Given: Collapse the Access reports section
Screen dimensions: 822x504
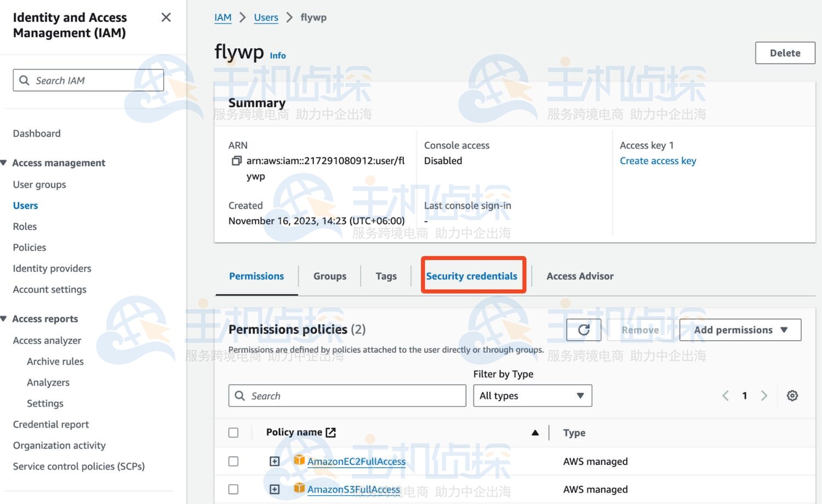Looking at the screenshot, I should [4, 319].
